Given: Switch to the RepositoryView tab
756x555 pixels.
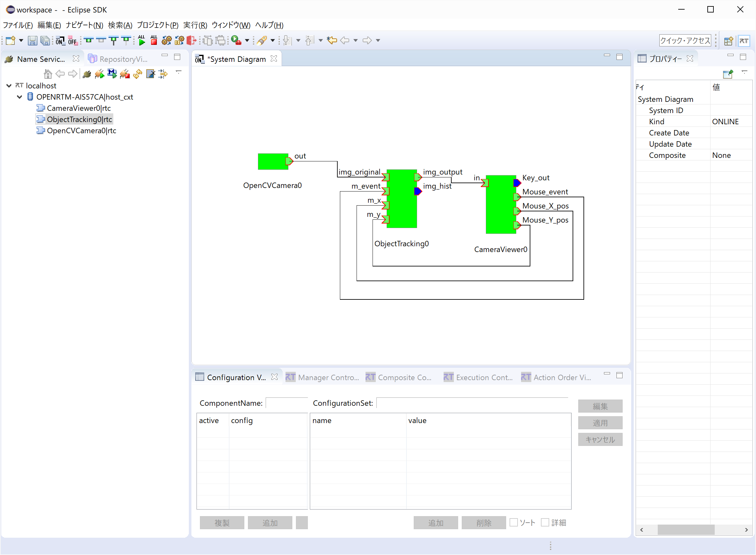Looking at the screenshot, I should point(118,59).
